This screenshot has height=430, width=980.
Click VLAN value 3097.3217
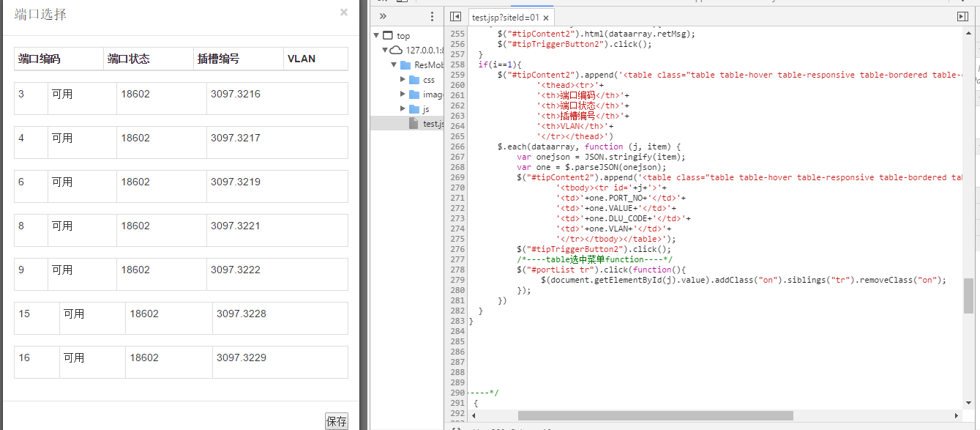click(x=236, y=138)
